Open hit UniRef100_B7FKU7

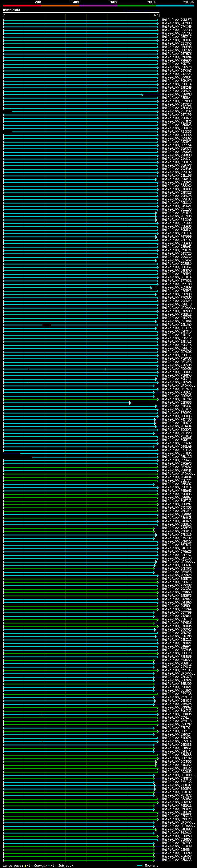tap(176, 40)
